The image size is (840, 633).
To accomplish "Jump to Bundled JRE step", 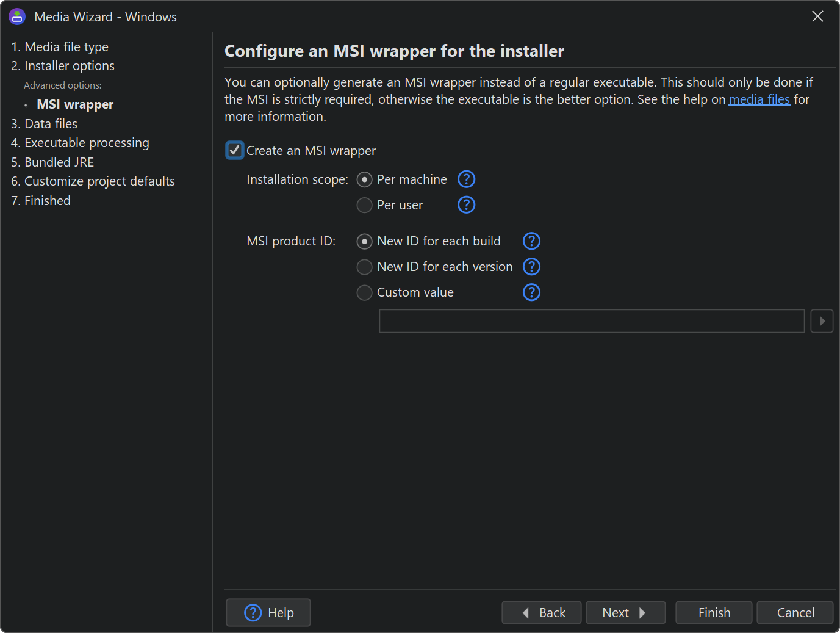I will click(x=52, y=162).
